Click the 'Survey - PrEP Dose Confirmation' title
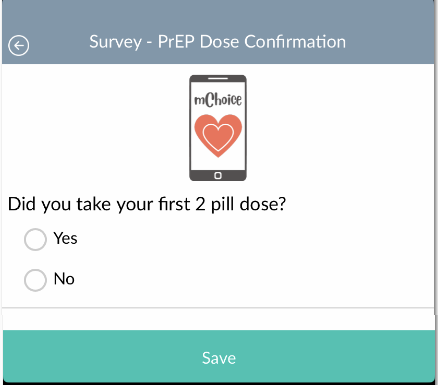This screenshot has height=385, width=438. tap(217, 42)
